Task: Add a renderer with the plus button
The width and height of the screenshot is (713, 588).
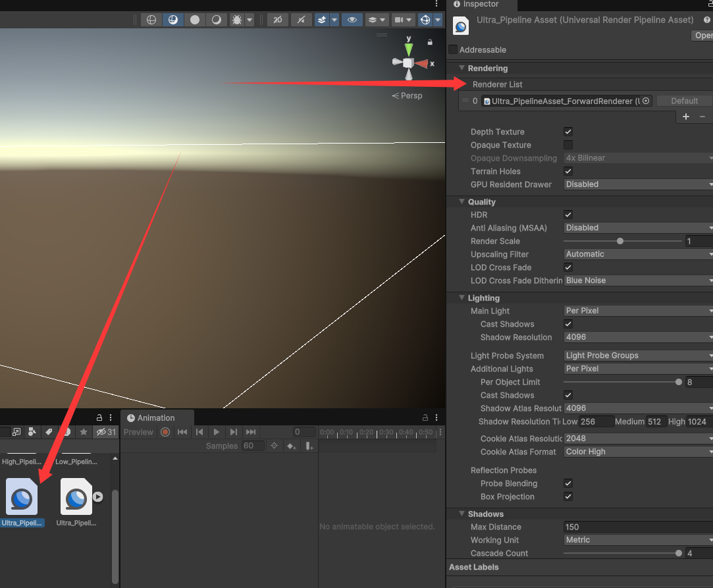Action: (686, 117)
